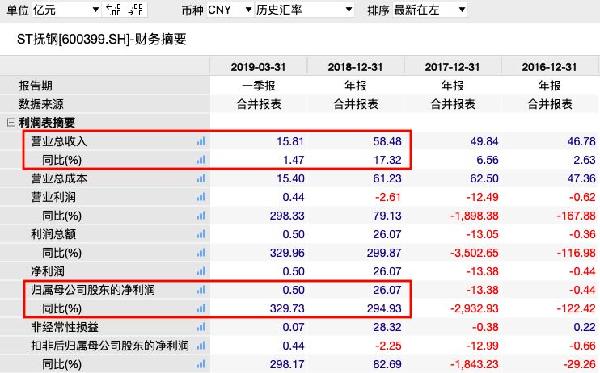The height and width of the screenshot is (373, 600).
Task: Open chart icon for 营业总收入 row
Action: tap(201, 141)
